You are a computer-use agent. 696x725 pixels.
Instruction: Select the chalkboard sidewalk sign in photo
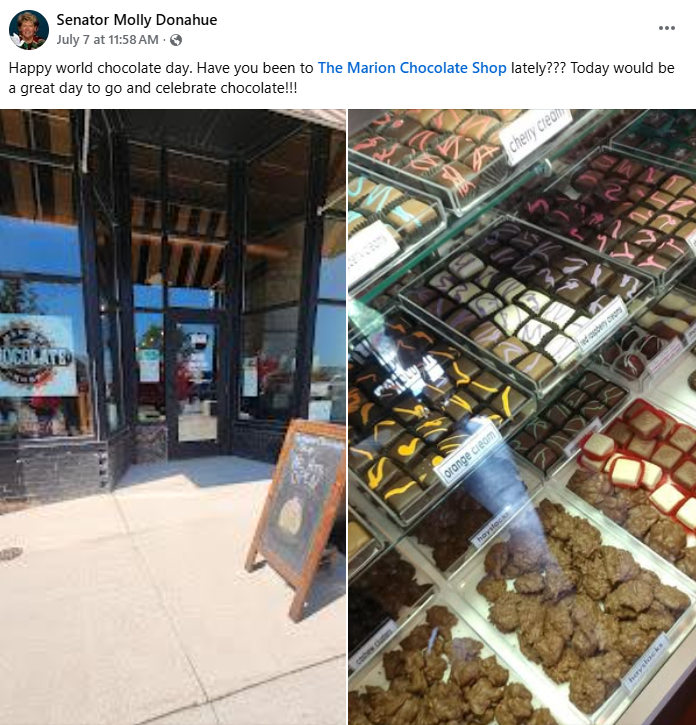pos(298,519)
